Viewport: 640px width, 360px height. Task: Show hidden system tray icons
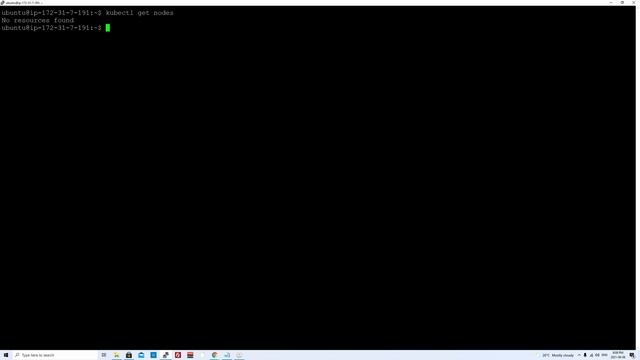(579, 356)
